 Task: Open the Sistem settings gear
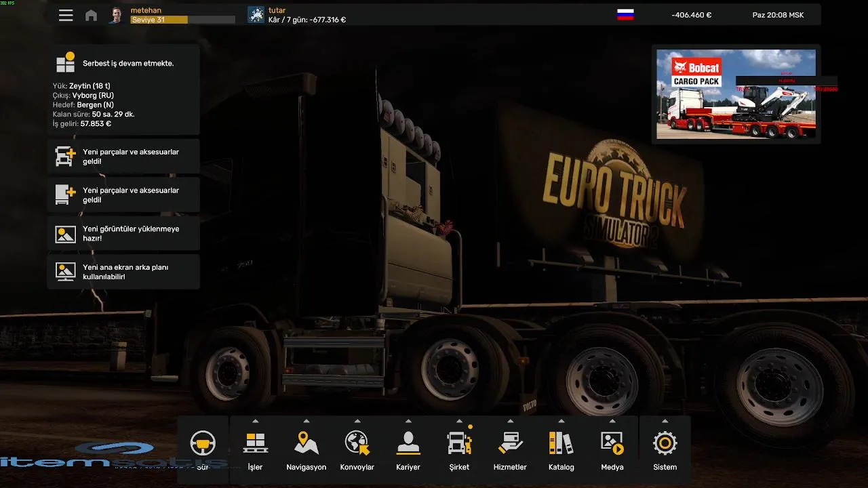(665, 450)
